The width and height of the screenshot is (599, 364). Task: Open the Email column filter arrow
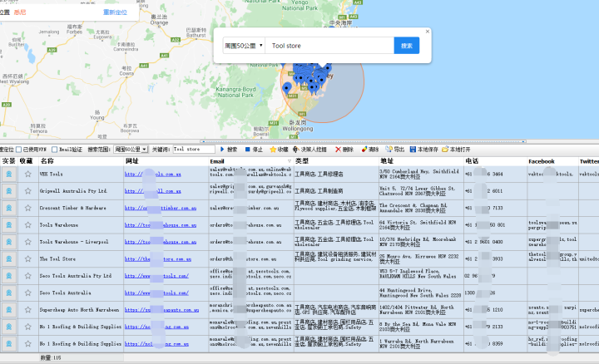pos(290,161)
